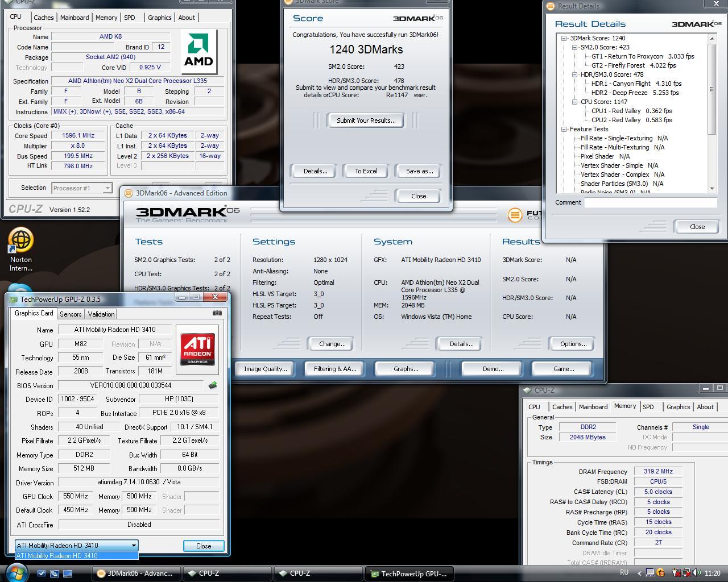
Task: Click the Futuremark orange logo icon
Action: 515,214
